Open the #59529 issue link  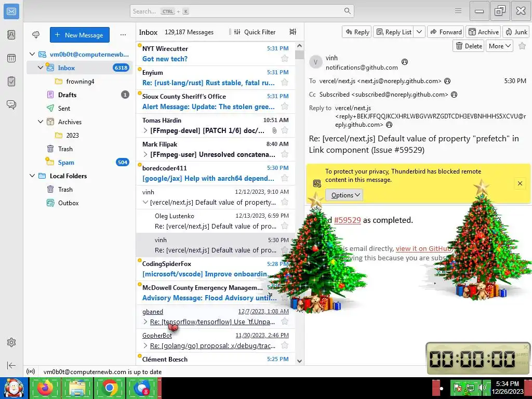(348, 220)
